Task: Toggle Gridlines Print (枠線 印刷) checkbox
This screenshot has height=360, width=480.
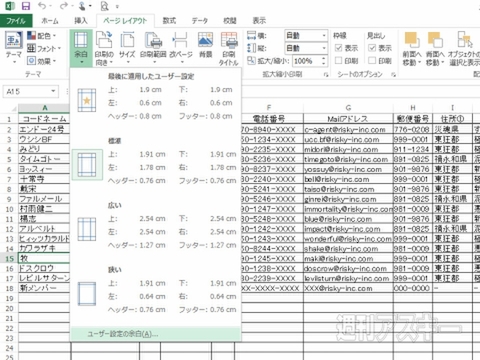Action: coord(338,61)
